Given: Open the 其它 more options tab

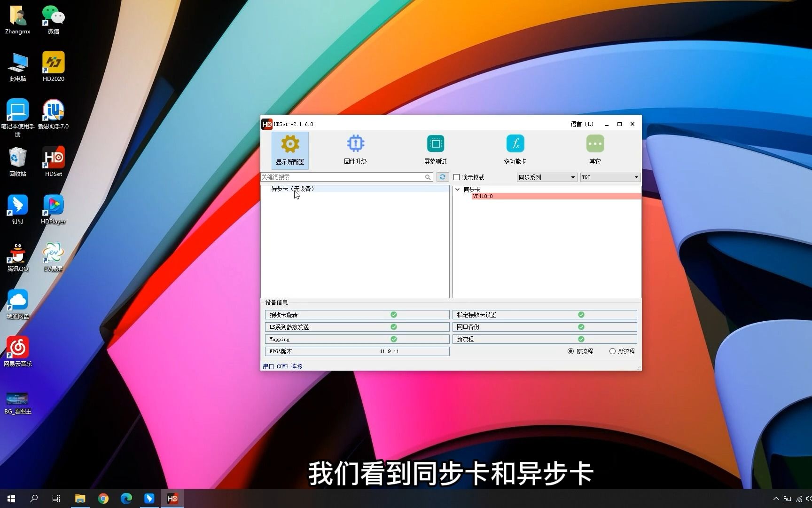Looking at the screenshot, I should pos(595,150).
